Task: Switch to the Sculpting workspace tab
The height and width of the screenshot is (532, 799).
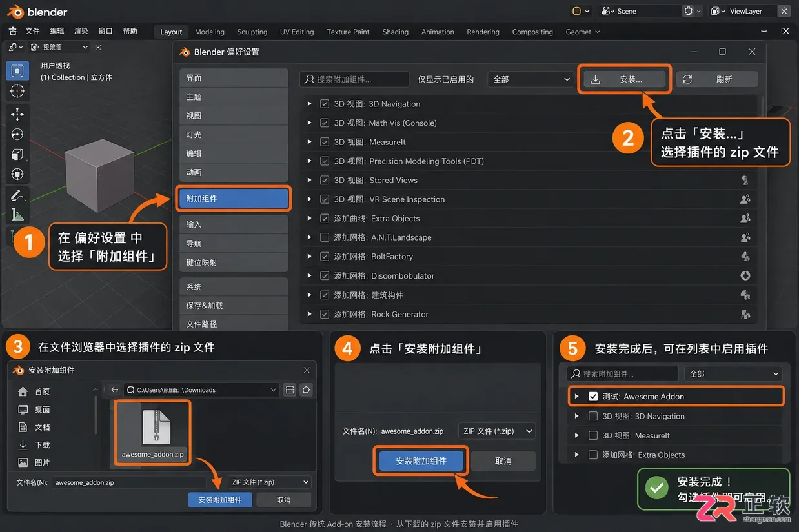Action: [252, 32]
